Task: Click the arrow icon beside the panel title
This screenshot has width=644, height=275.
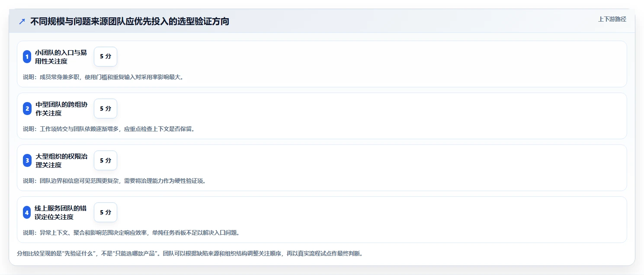Action: 22,21
